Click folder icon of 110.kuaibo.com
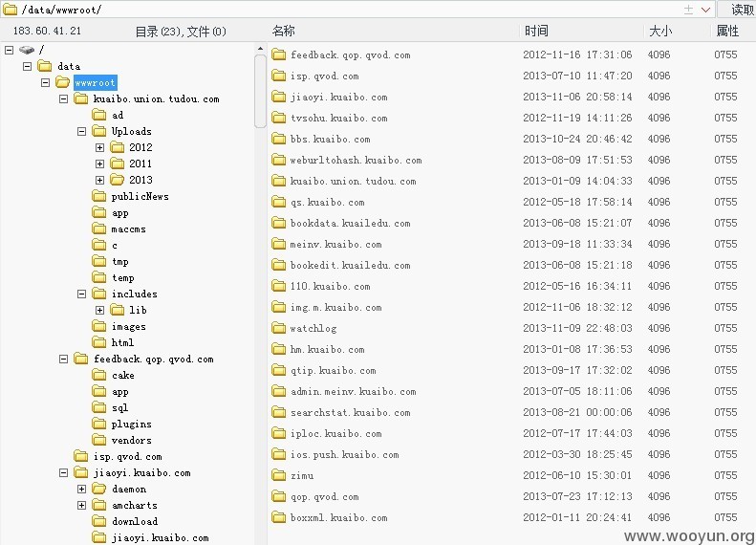 point(279,286)
